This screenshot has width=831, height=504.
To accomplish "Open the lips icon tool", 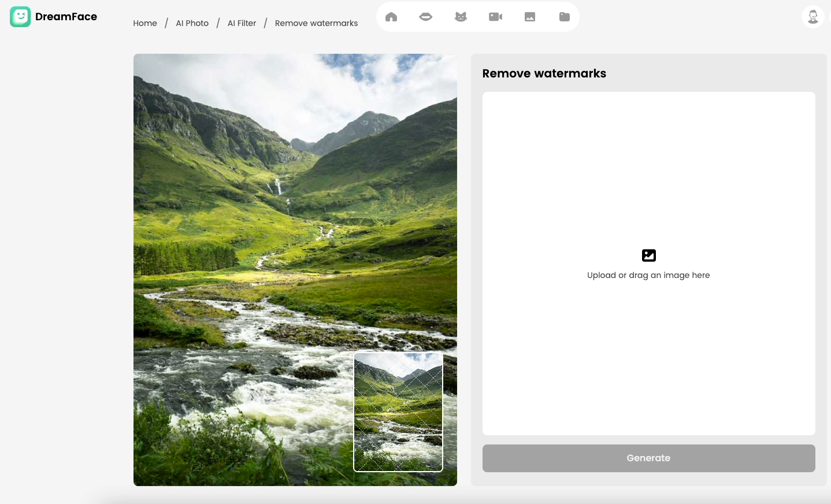I will point(426,17).
